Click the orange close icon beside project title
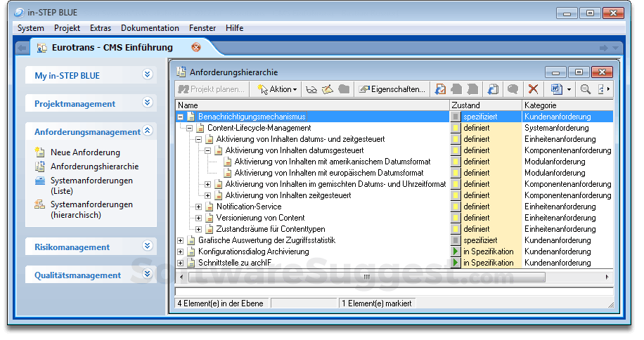This screenshot has width=644, height=340. pyautogui.click(x=196, y=48)
